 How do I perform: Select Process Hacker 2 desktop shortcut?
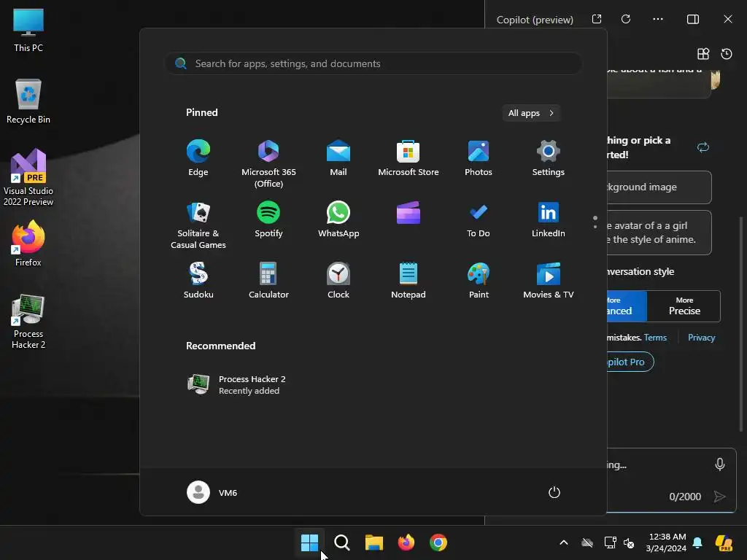pos(28,322)
